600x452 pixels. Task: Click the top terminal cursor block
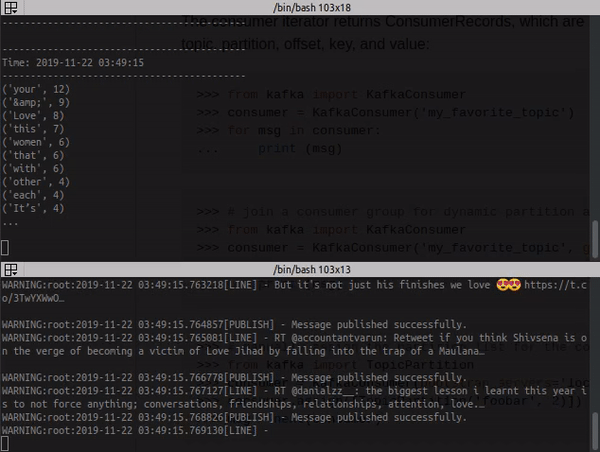point(5,248)
